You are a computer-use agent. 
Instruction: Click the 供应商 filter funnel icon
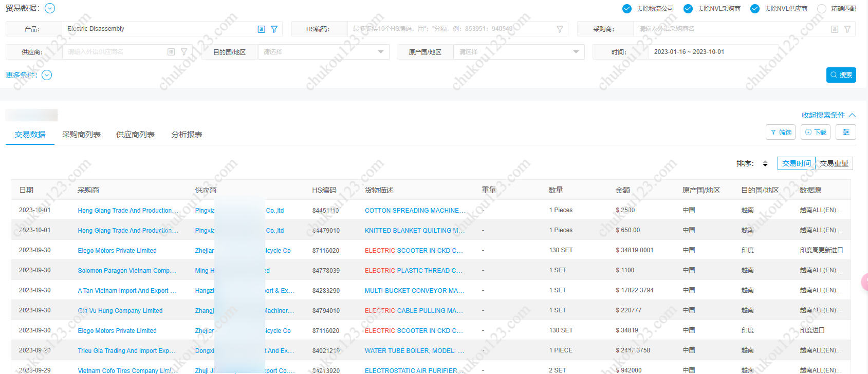point(184,52)
